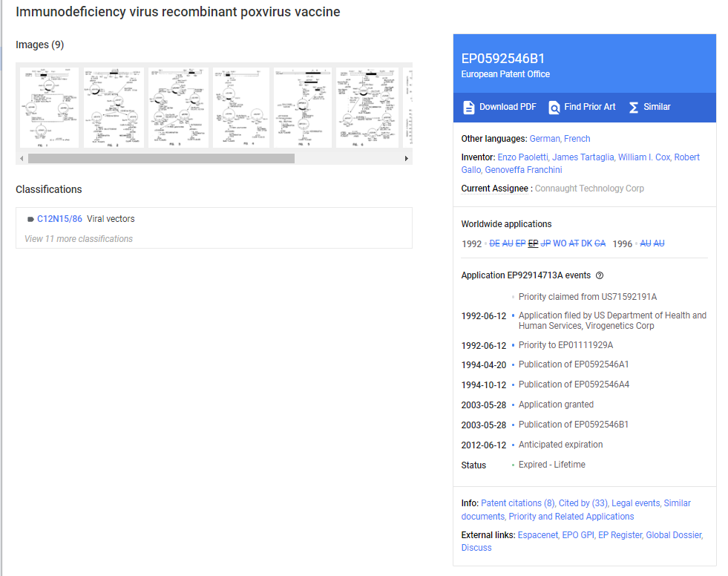Jump to Legal events section
The width and height of the screenshot is (728, 576).
point(635,503)
